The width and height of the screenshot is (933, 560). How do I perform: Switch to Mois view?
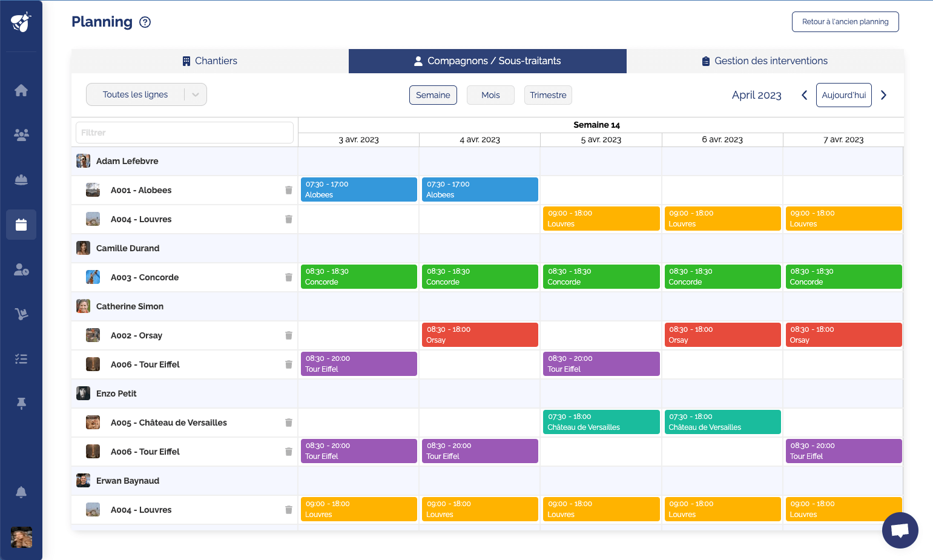click(490, 95)
